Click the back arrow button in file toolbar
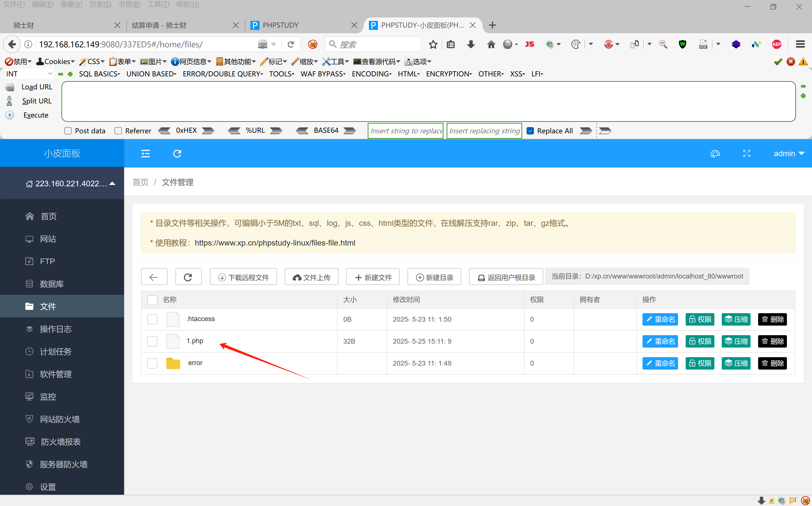The width and height of the screenshot is (812, 506). [154, 277]
